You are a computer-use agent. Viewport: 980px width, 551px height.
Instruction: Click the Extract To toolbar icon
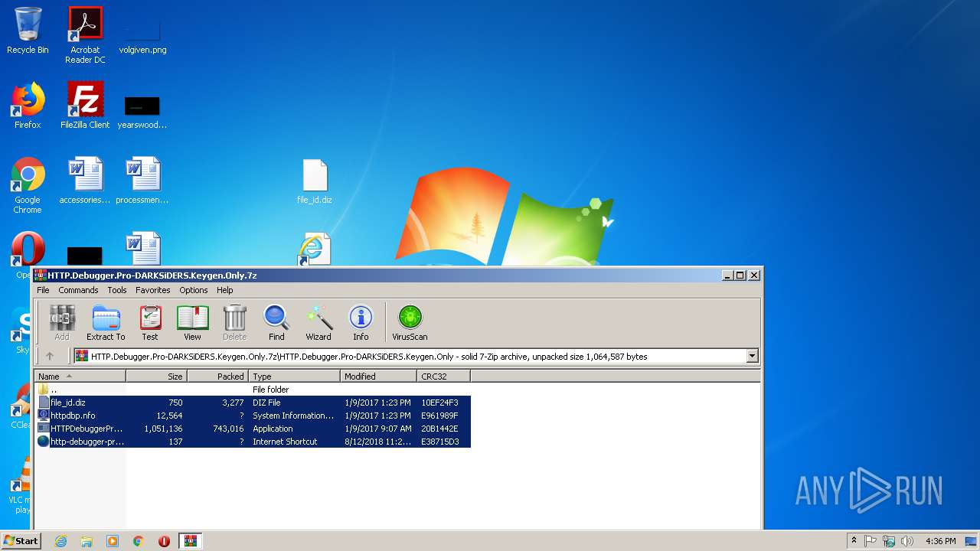[x=106, y=322]
